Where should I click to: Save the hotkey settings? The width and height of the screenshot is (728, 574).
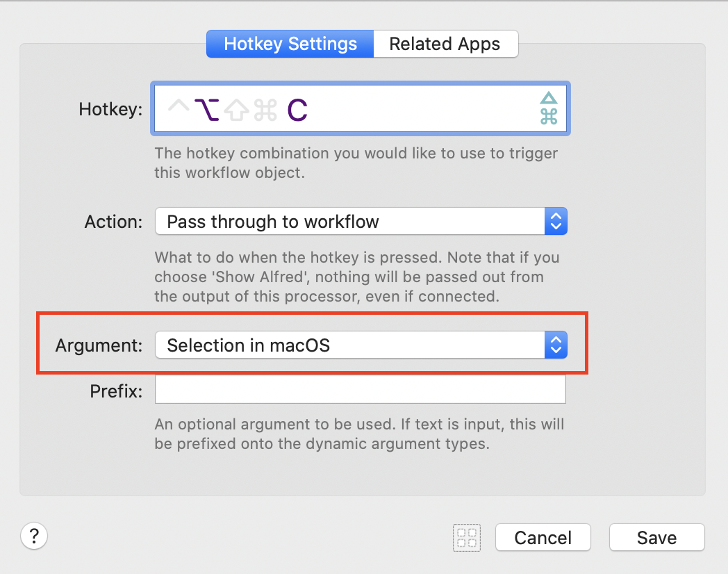(656, 536)
